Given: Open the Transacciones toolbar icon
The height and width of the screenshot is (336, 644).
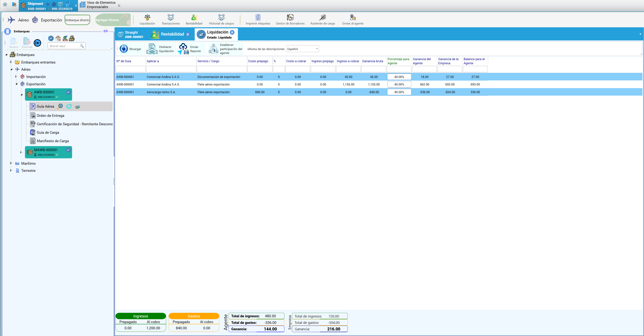Looking at the screenshot, I should coord(171,20).
